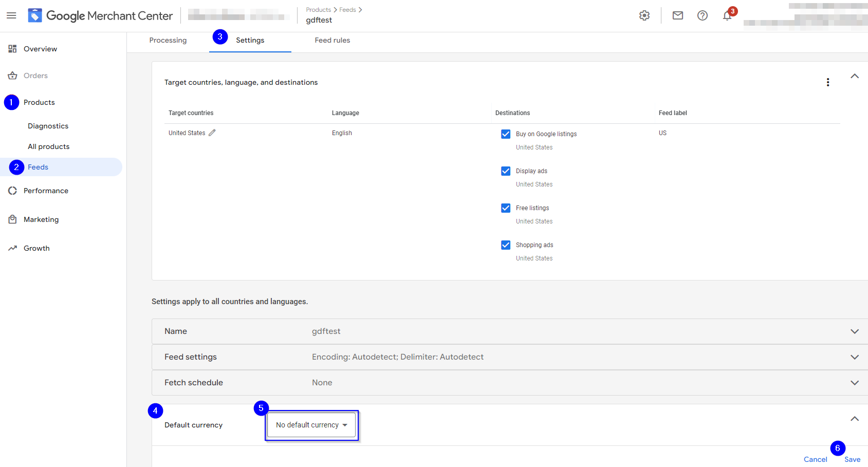This screenshot has width=868, height=467.
Task: Expand the Feed settings row
Action: tap(854, 357)
